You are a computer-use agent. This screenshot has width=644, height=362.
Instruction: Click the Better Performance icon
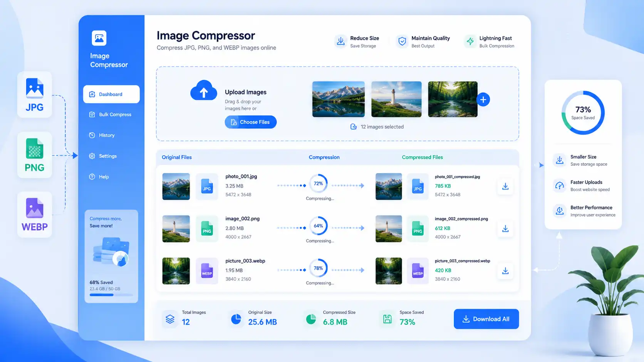click(x=559, y=211)
